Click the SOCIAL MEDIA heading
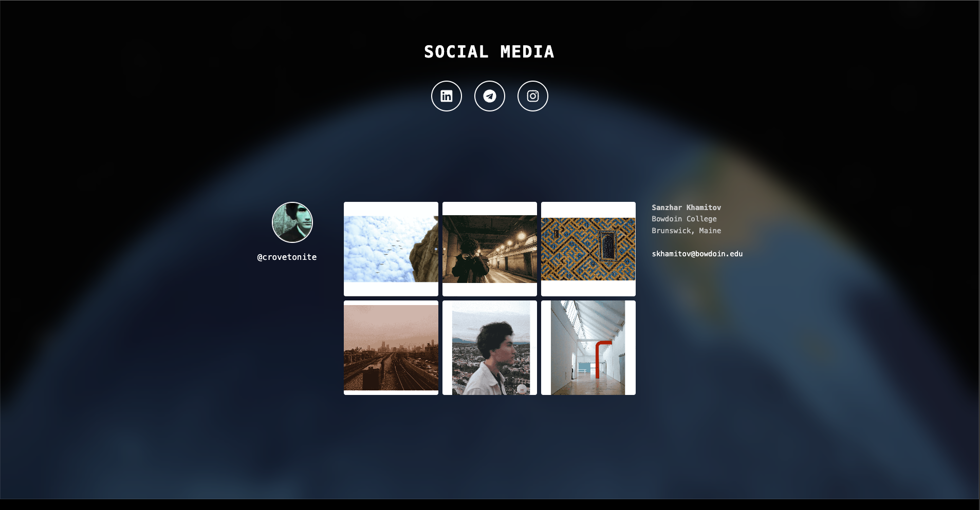Viewport: 980px width, 510px height. click(489, 52)
